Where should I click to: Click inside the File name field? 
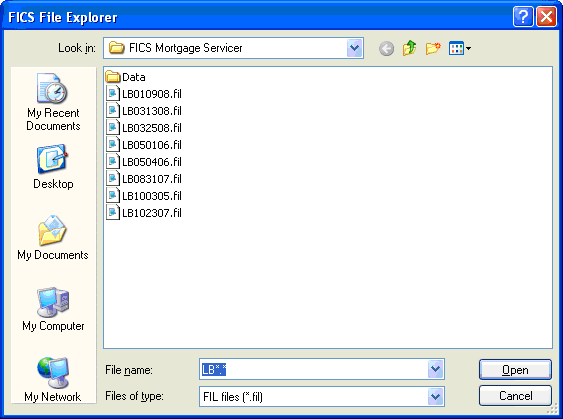click(313, 369)
